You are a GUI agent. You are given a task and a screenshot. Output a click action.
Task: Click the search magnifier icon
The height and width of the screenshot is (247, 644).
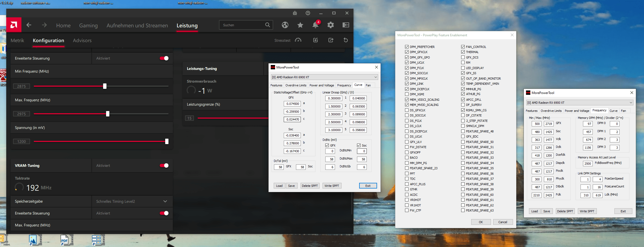coord(267,25)
